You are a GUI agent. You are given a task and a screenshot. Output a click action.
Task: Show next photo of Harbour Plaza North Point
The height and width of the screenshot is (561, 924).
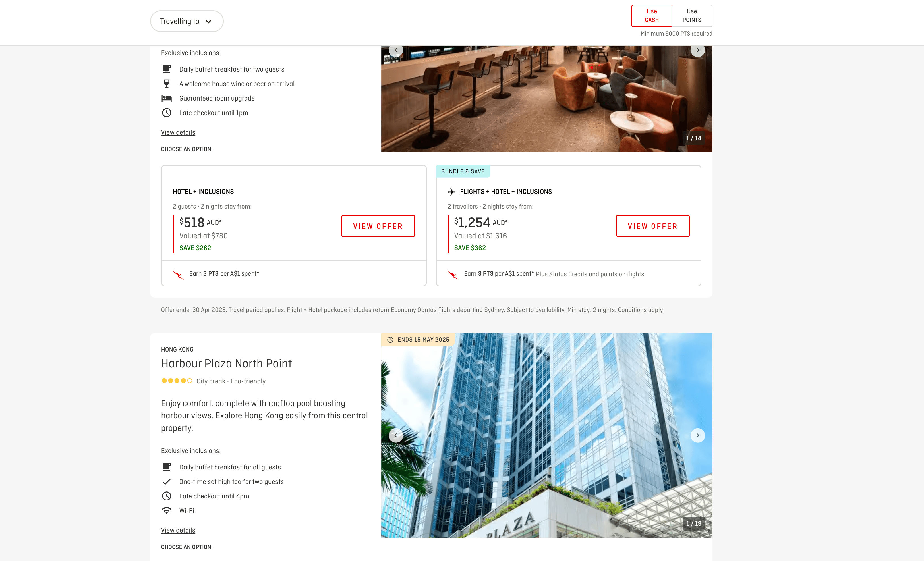[x=697, y=435]
